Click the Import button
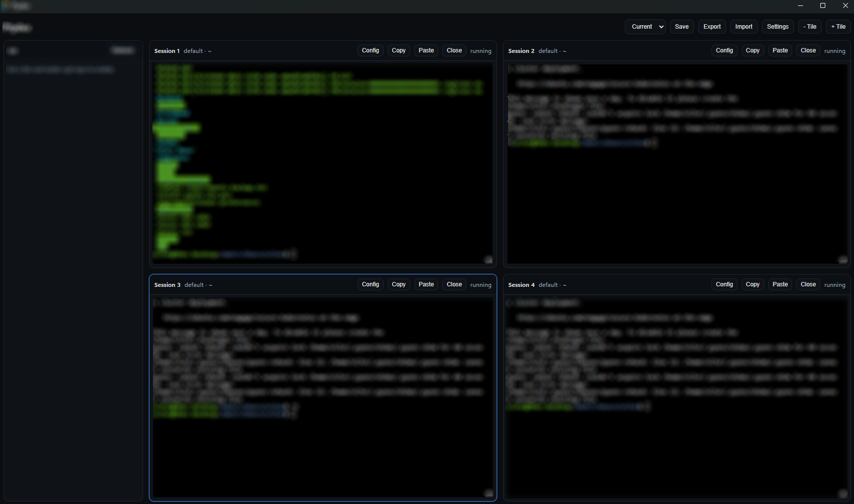Image resolution: width=854 pixels, height=504 pixels. [744, 27]
